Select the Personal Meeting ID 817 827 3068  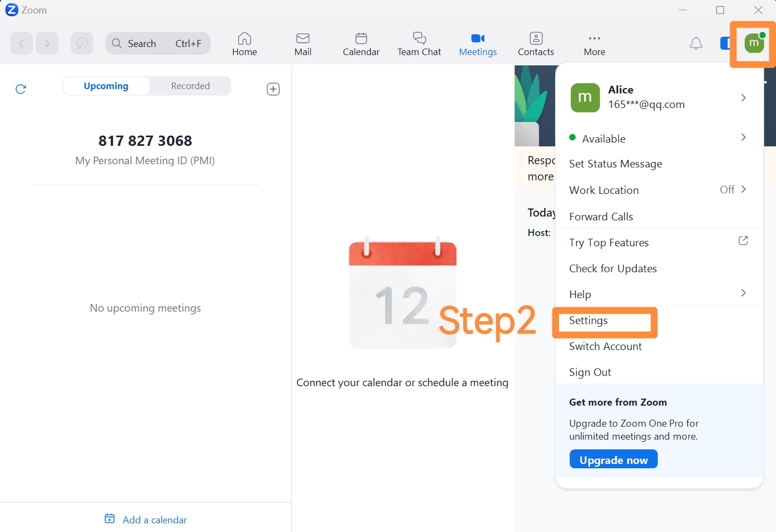pos(145,141)
